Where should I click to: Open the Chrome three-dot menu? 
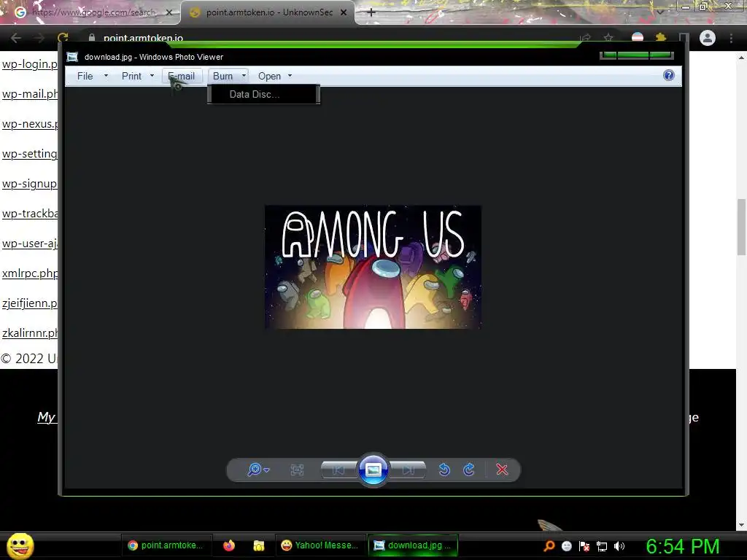pyautogui.click(x=731, y=38)
